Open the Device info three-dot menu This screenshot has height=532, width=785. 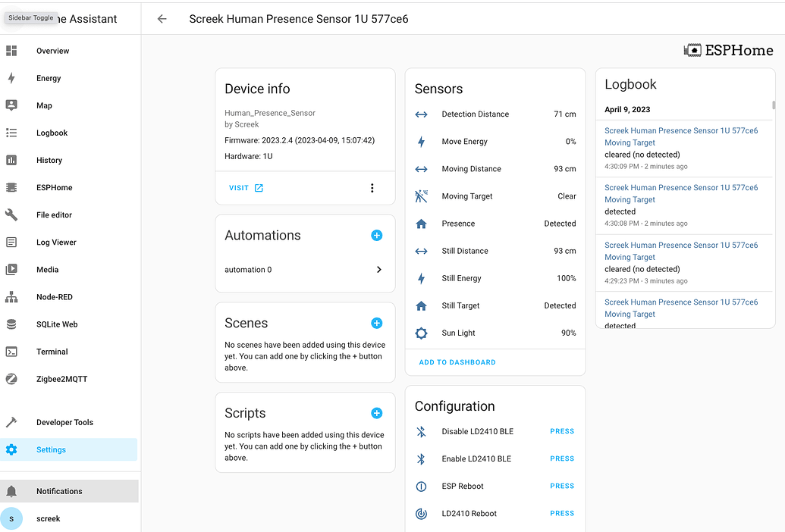pyautogui.click(x=372, y=188)
